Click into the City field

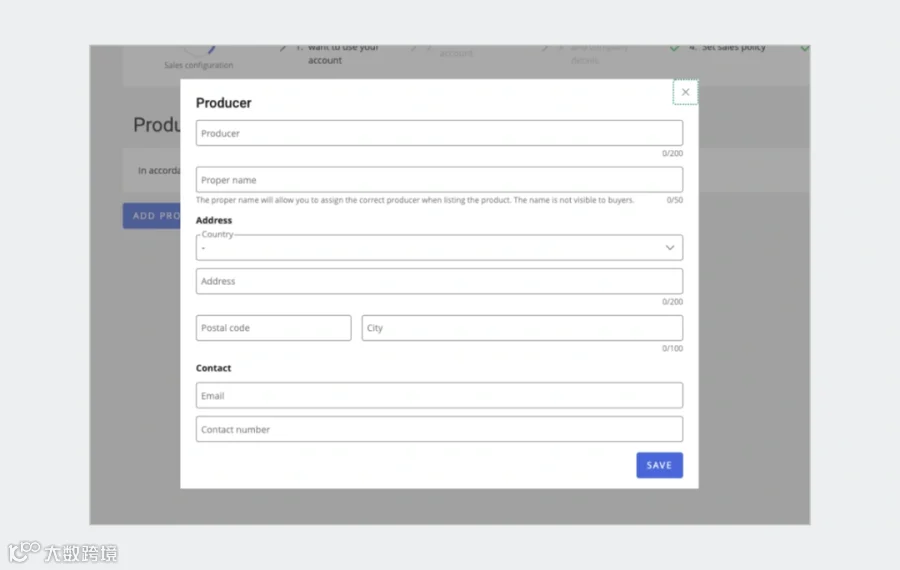point(522,328)
